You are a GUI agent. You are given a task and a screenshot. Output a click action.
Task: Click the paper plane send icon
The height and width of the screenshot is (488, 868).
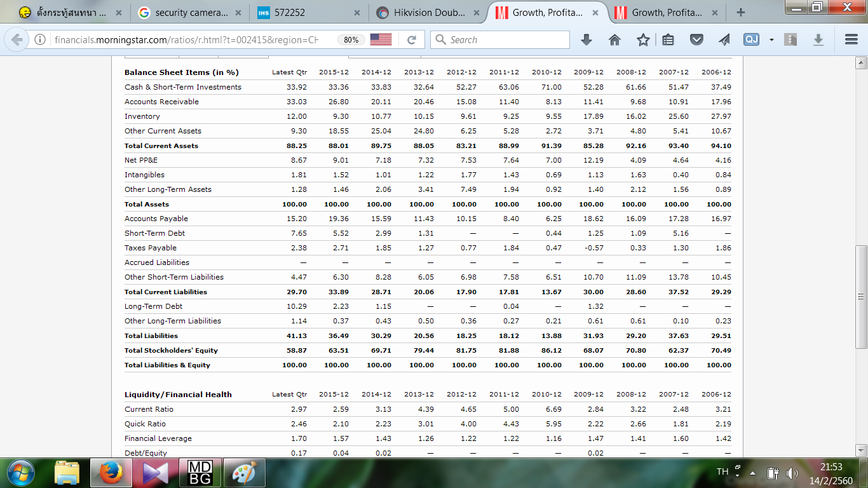click(724, 40)
